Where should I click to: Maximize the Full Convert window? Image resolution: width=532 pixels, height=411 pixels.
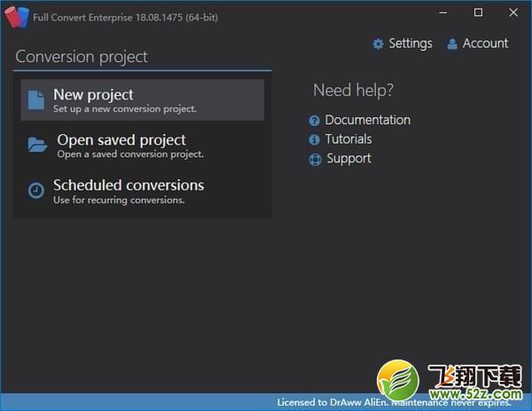(x=478, y=13)
